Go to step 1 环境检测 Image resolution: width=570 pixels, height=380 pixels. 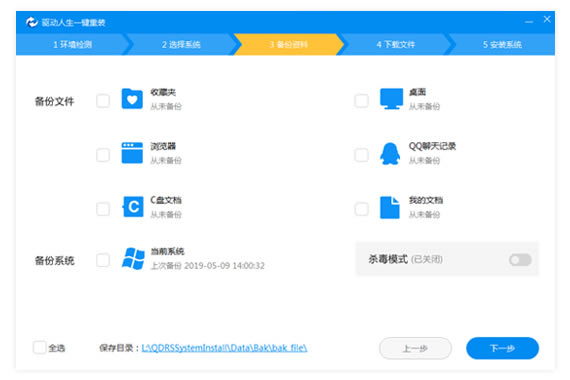click(x=72, y=44)
